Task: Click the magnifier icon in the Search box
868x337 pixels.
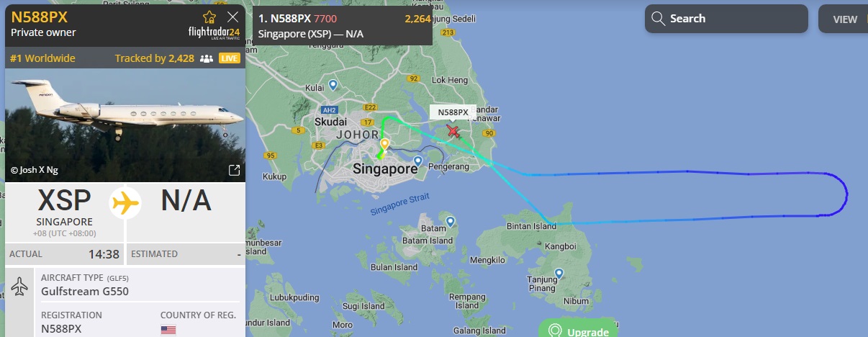Action: point(657,19)
